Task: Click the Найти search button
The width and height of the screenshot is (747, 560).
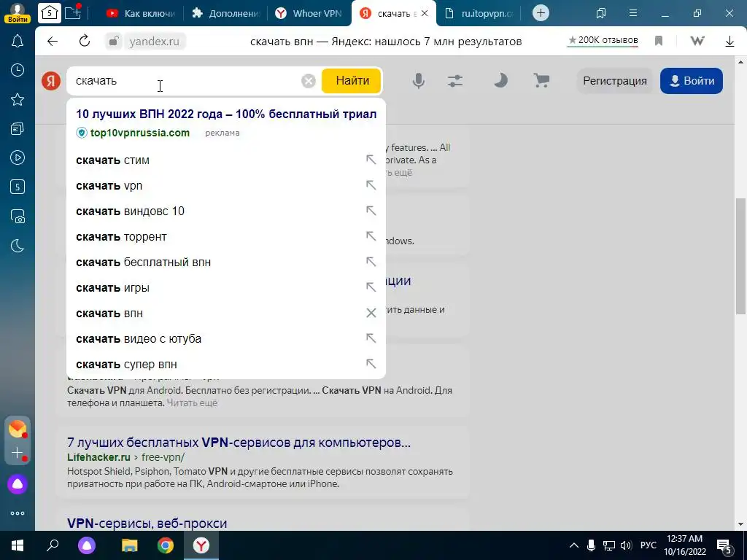Action: click(352, 80)
